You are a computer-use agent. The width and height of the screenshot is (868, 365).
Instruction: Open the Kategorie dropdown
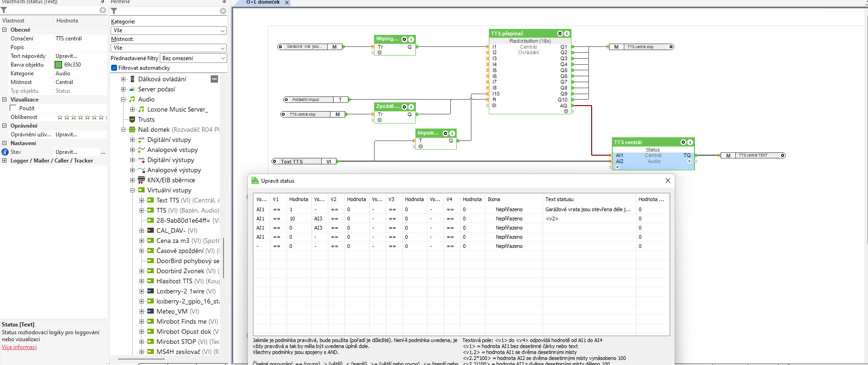click(x=169, y=30)
